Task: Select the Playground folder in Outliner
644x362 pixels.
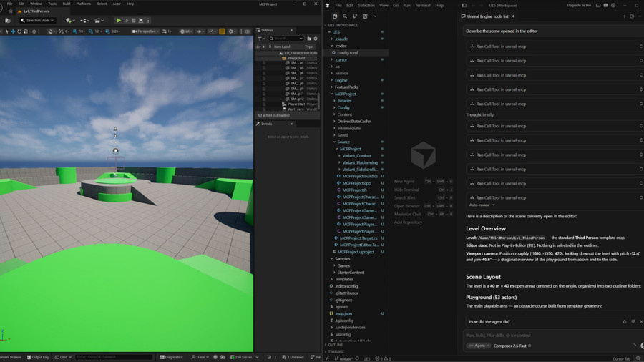Action: [296, 58]
